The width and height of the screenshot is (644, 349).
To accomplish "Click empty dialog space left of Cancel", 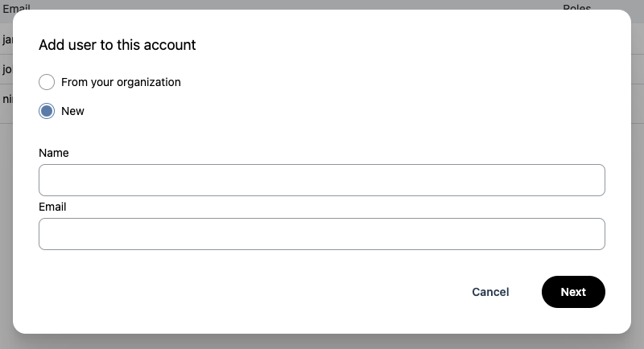I will (242, 292).
